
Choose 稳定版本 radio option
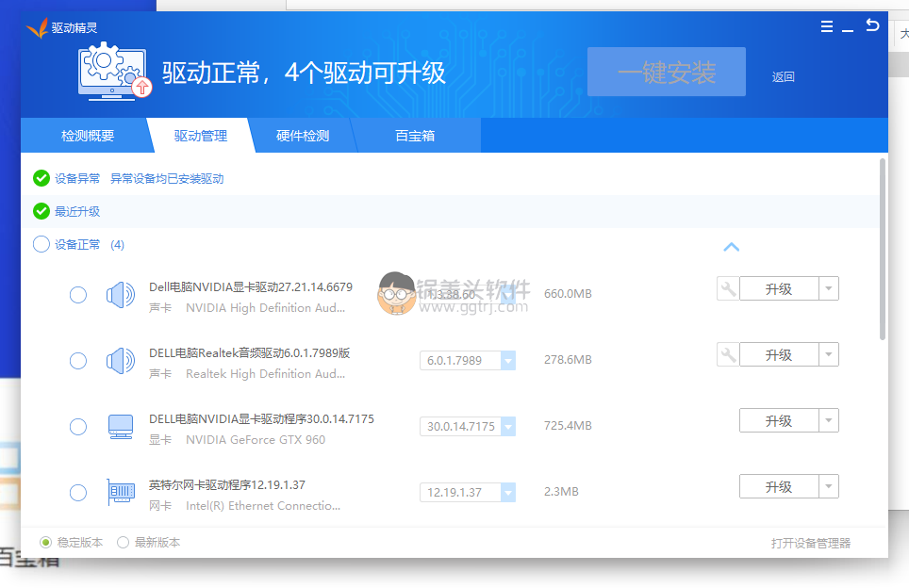pos(45,542)
